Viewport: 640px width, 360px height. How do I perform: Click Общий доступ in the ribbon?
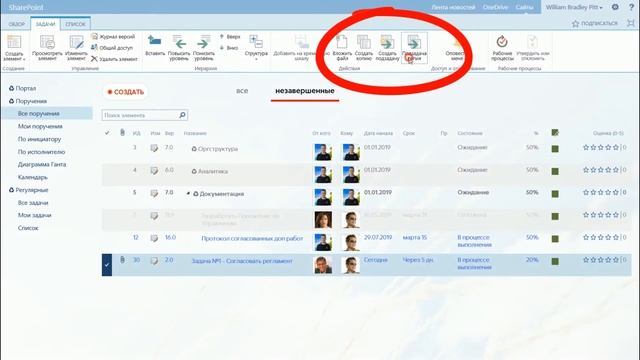point(112,48)
